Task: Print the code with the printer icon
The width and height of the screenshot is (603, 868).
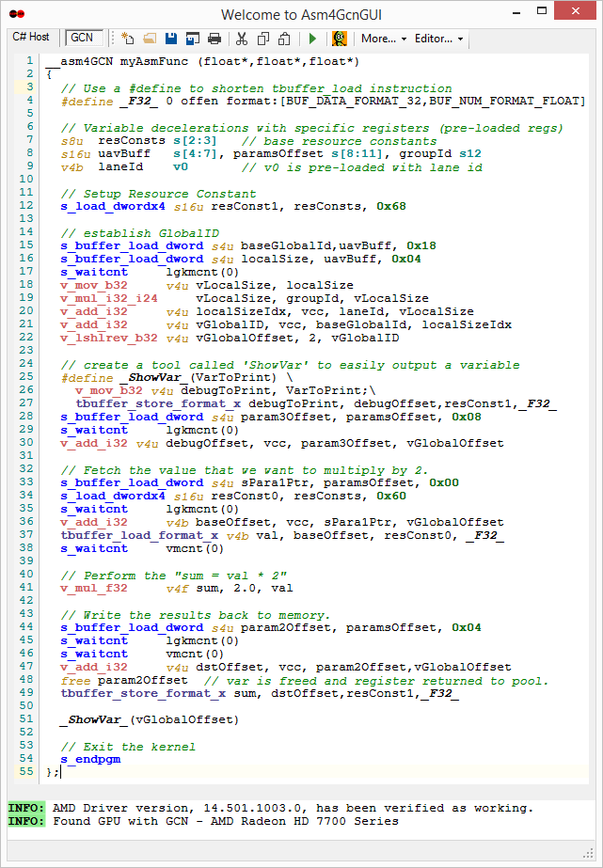Action: (x=214, y=39)
